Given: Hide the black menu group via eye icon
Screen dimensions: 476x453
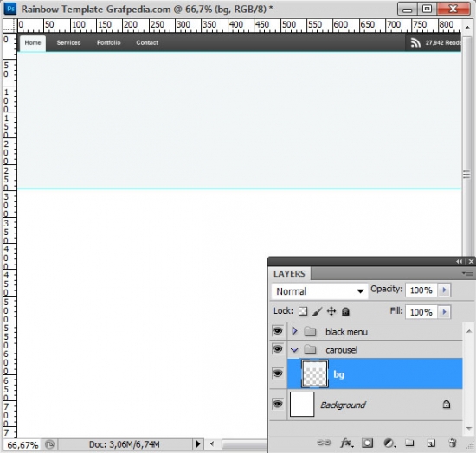Looking at the screenshot, I should click(278, 331).
